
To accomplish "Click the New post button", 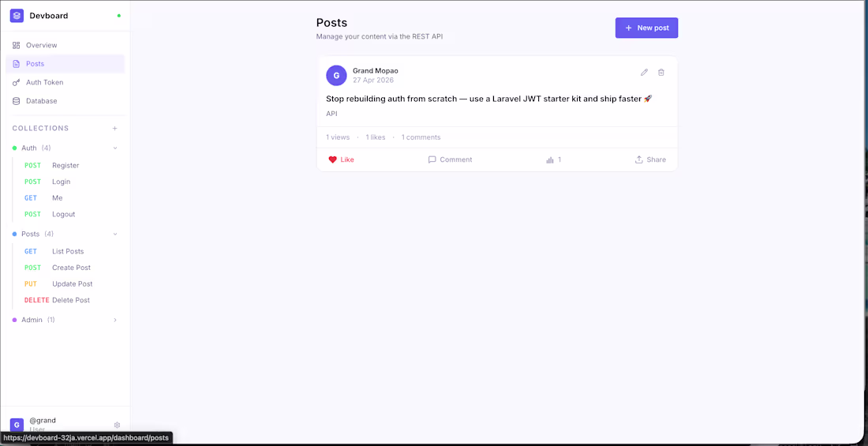I will [x=646, y=28].
